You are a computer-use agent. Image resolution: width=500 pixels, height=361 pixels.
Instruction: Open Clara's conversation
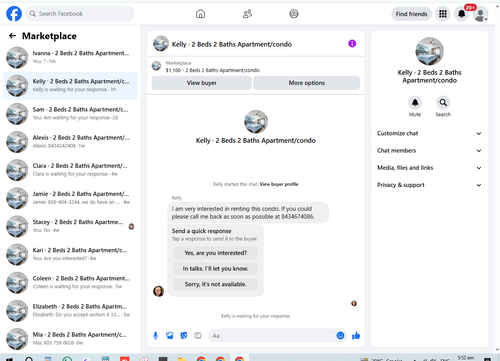[x=70, y=170]
